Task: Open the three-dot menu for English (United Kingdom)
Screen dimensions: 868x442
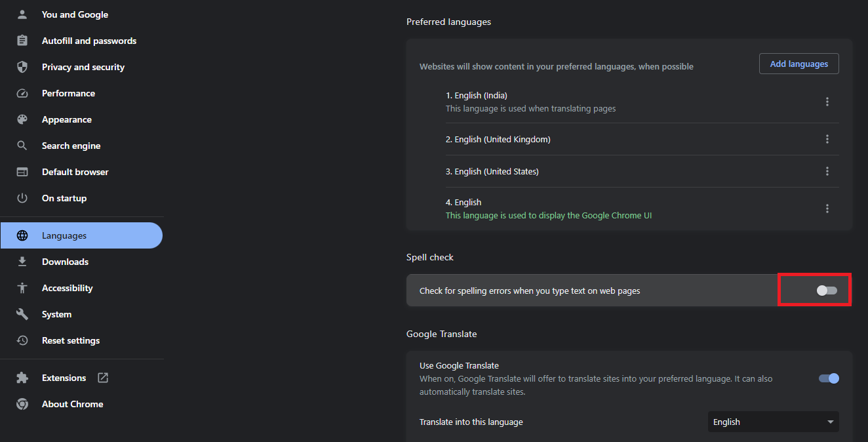Action: [827, 139]
